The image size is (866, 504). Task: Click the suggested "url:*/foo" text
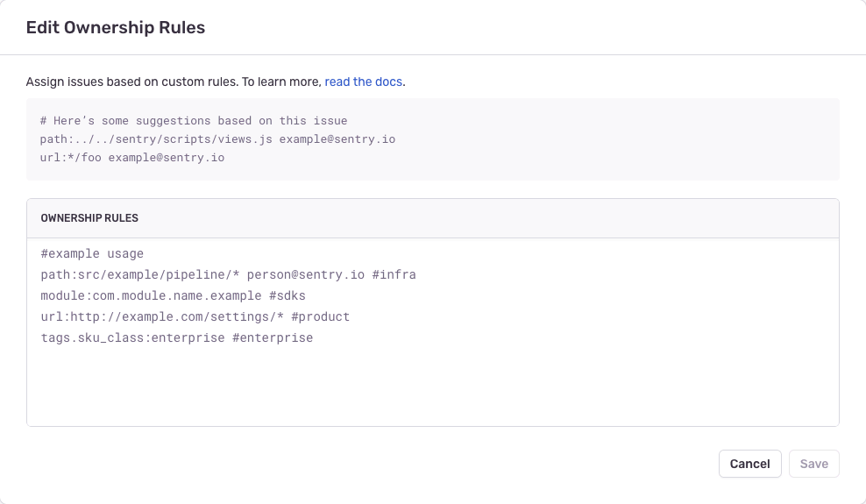click(x=70, y=158)
